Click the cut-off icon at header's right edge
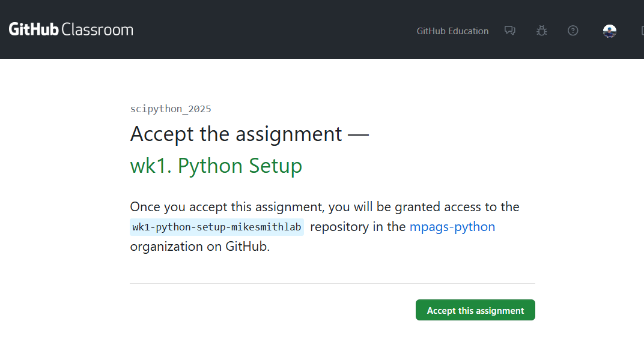This screenshot has height=342, width=644. [642, 31]
